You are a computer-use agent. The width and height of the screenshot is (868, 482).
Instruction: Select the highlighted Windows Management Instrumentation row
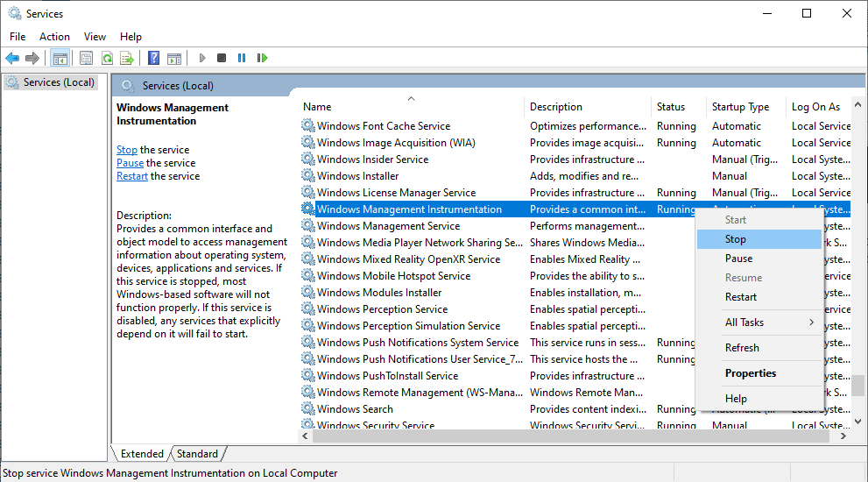[575, 209]
